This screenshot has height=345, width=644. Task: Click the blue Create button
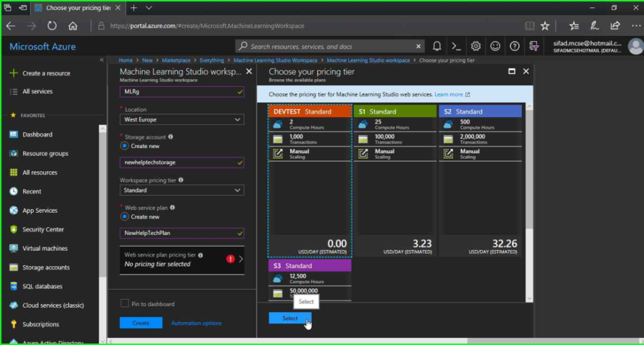(141, 323)
